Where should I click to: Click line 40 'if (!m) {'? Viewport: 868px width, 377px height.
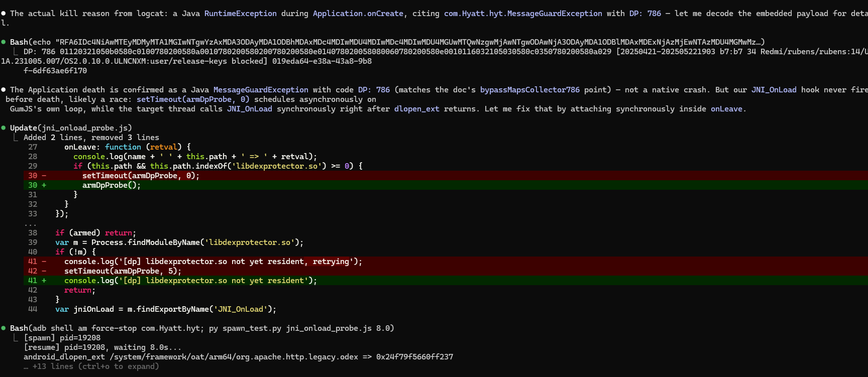click(75, 252)
